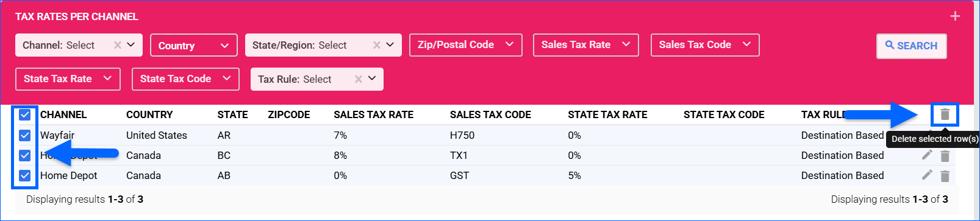This screenshot has width=980, height=221.
Task: Uncheck the Wayfair row checkbox
Action: (25, 135)
